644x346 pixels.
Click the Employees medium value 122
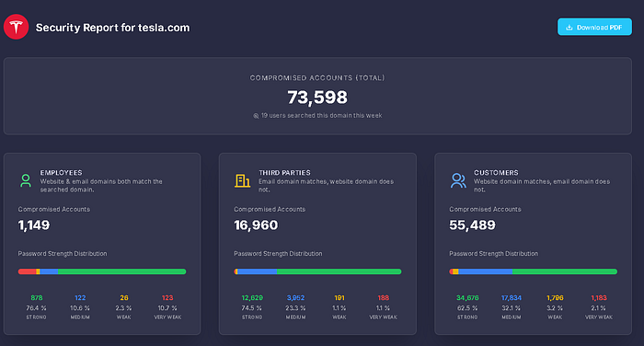(80, 297)
